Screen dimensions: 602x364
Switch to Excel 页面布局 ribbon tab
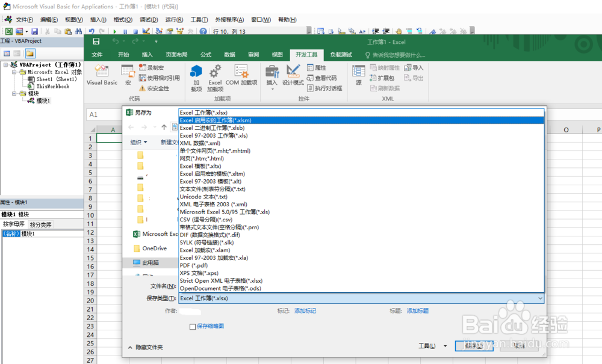(176, 55)
